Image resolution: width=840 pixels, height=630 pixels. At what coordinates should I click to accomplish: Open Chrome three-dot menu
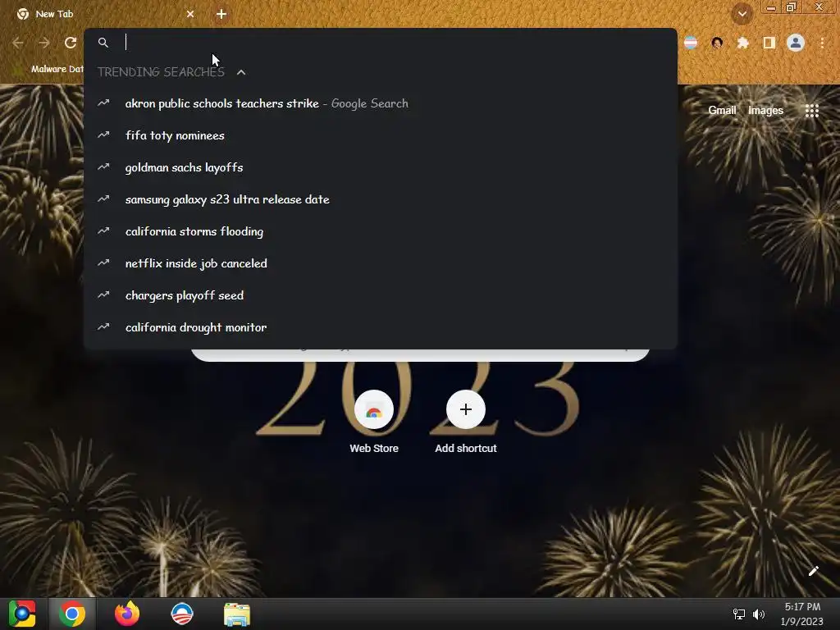click(822, 43)
